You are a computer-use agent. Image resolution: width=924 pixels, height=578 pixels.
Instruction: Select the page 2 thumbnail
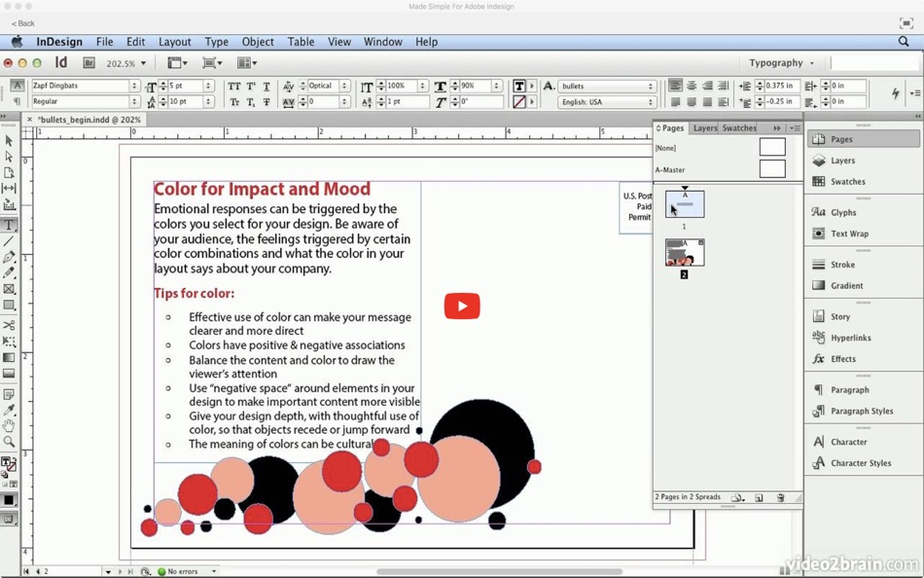pyautogui.click(x=685, y=252)
